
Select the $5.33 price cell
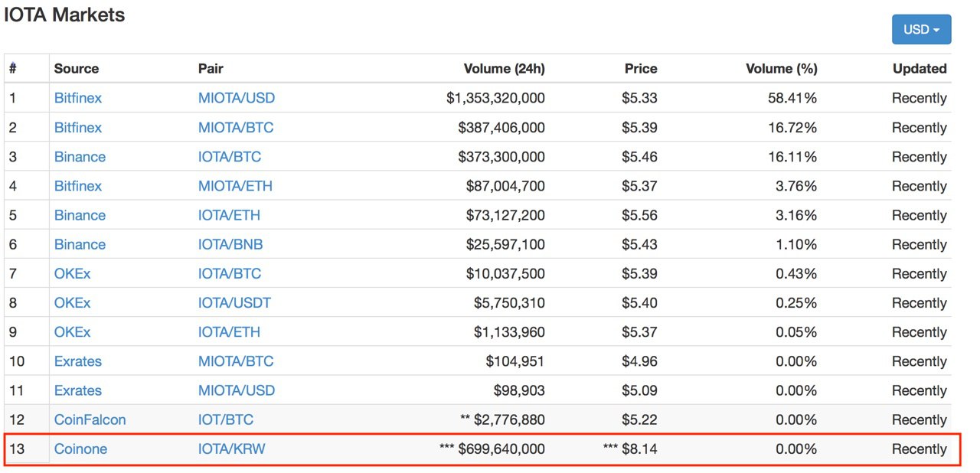point(640,98)
